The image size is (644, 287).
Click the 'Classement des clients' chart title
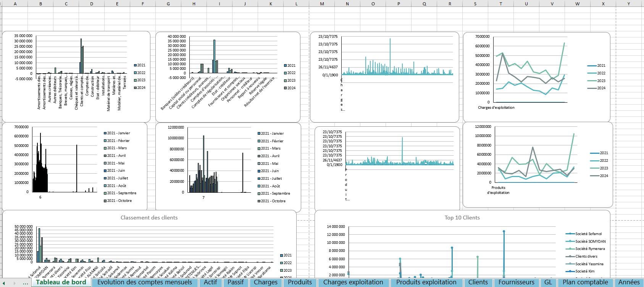click(x=149, y=218)
